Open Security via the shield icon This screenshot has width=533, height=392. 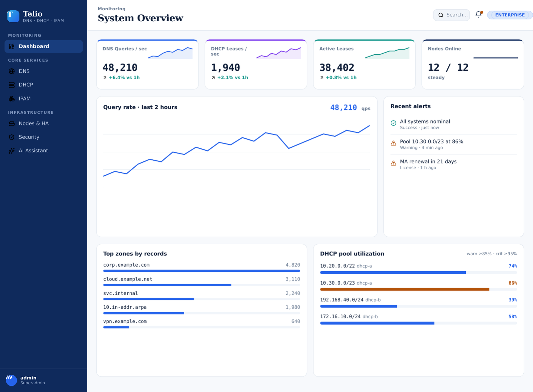12,137
